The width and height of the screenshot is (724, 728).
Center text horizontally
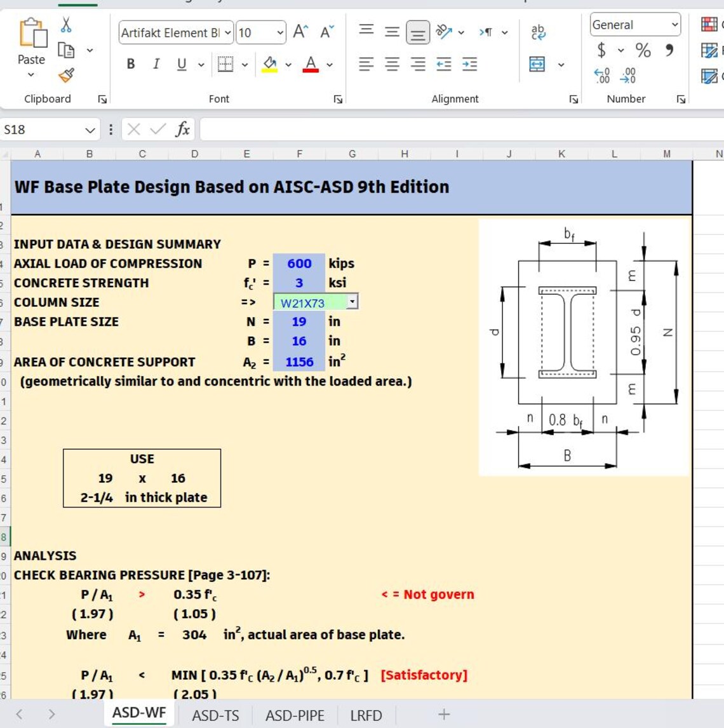click(x=392, y=64)
